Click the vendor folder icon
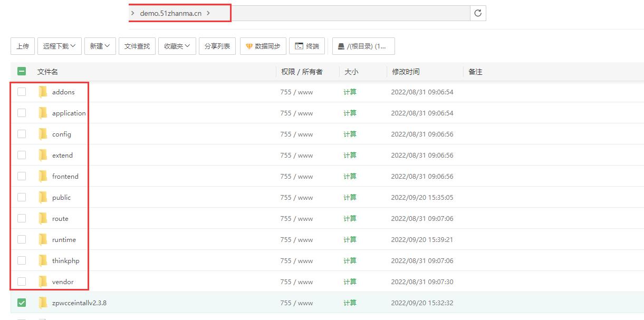Screen dimensions: 644x320 click(x=43, y=282)
